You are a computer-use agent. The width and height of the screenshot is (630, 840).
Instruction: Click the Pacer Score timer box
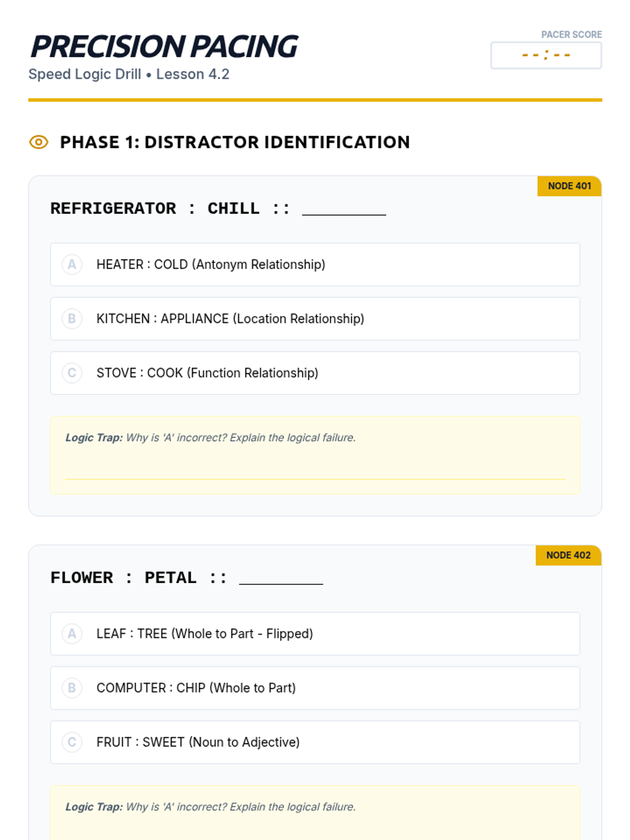coord(546,55)
